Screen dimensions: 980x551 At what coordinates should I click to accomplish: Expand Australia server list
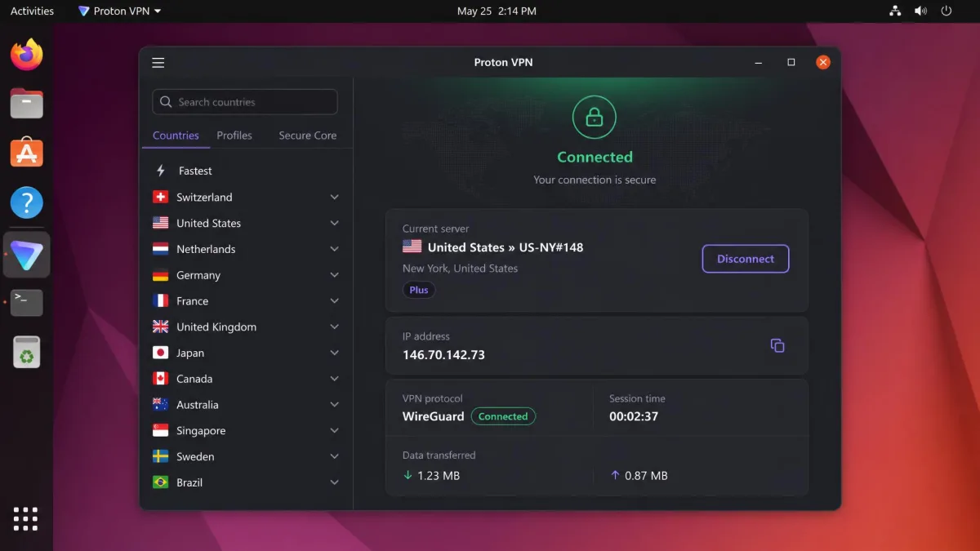[x=334, y=405]
